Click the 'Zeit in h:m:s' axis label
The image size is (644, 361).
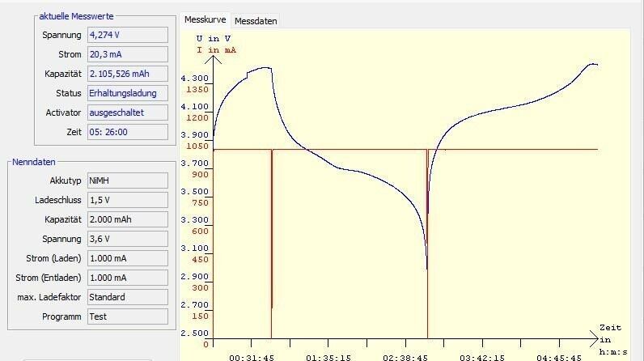[x=610, y=340]
